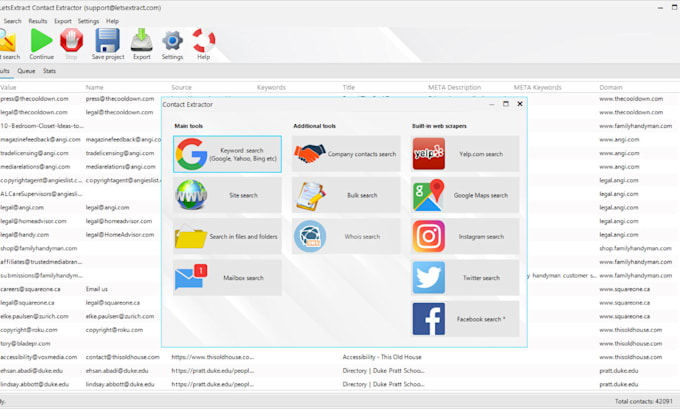This screenshot has width=680, height=409.
Task: Sort by META Keywords column header
Action: click(x=537, y=87)
